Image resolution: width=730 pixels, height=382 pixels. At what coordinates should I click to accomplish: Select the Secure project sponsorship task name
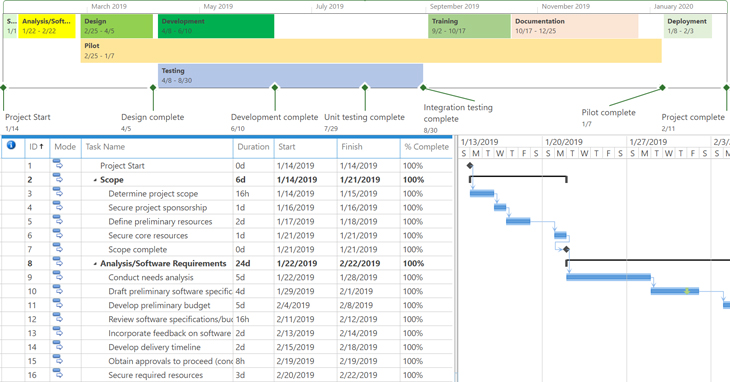coord(158,208)
